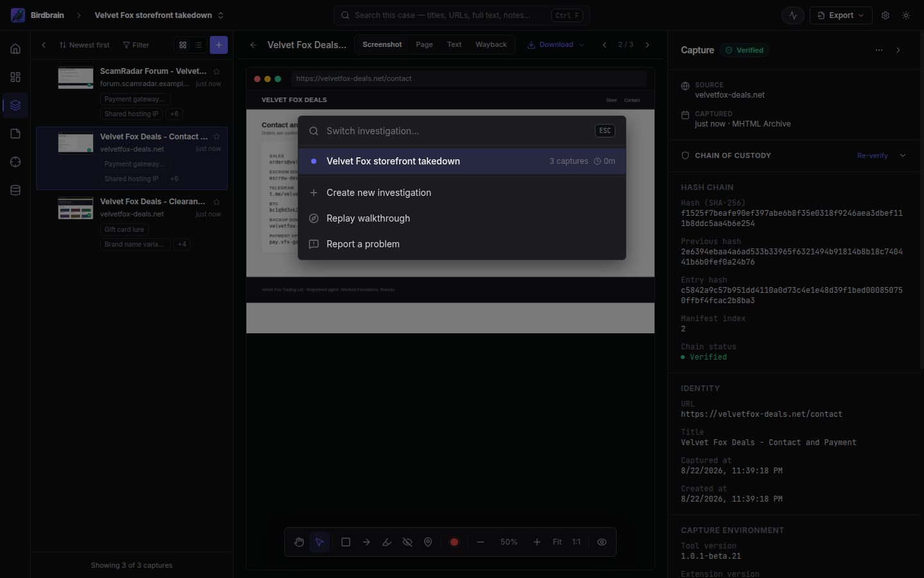Image resolution: width=924 pixels, height=578 pixels.
Task: Zoom in with the plus button
Action: (537, 542)
